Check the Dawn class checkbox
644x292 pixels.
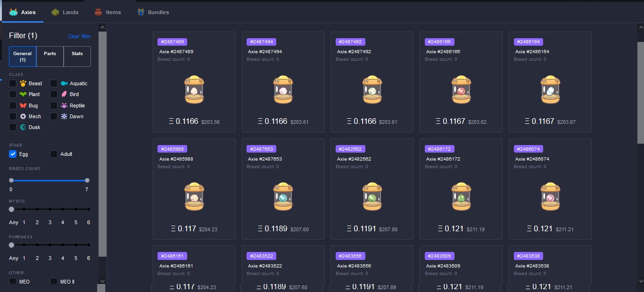(x=54, y=116)
